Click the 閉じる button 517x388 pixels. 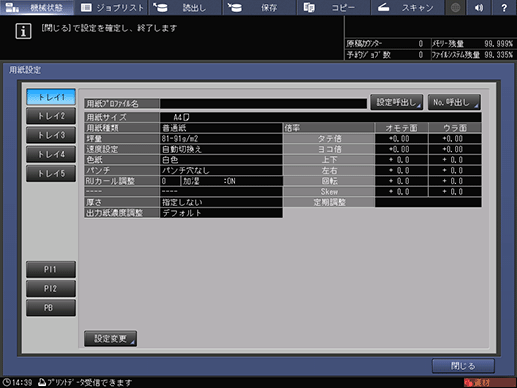tap(463, 366)
